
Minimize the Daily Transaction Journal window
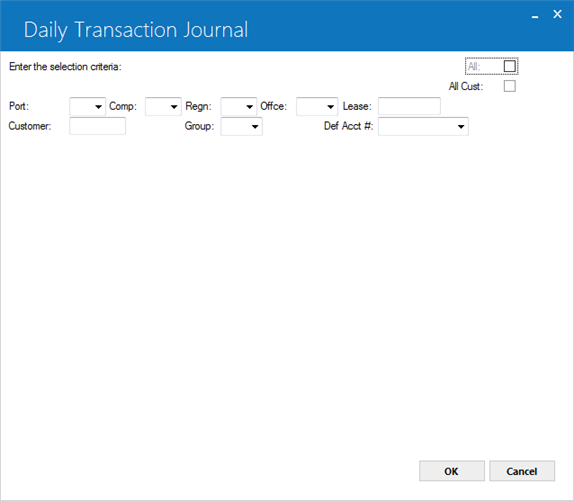click(535, 15)
